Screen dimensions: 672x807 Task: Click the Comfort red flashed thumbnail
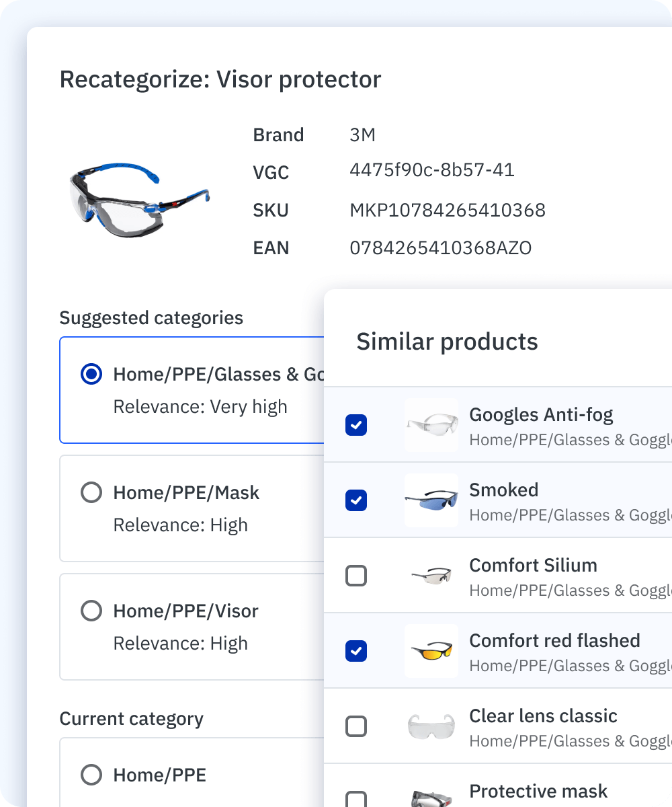431,651
